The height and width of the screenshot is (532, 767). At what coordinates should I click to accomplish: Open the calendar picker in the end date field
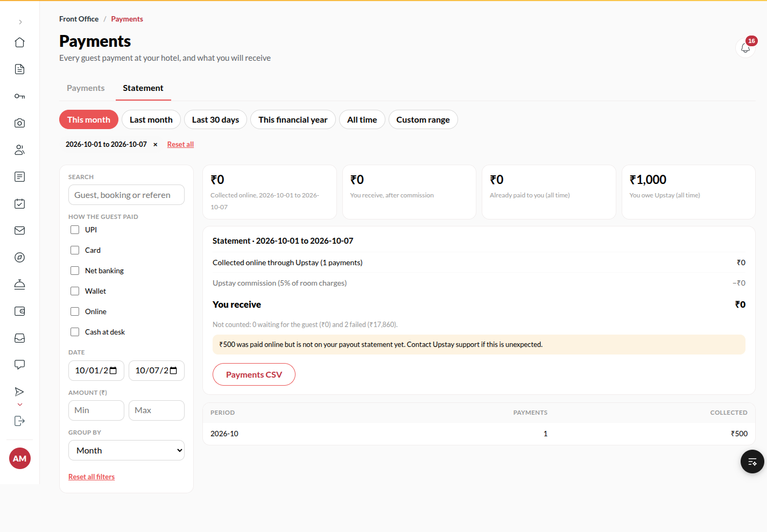(173, 371)
